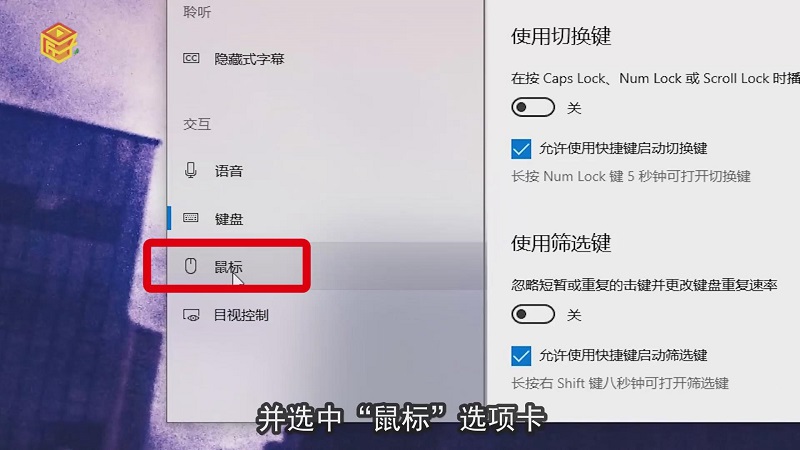Uncheck 允许使用快捷键启动筛选键 checkbox
Image resolution: width=800 pixels, height=450 pixels.
pyautogui.click(x=521, y=356)
